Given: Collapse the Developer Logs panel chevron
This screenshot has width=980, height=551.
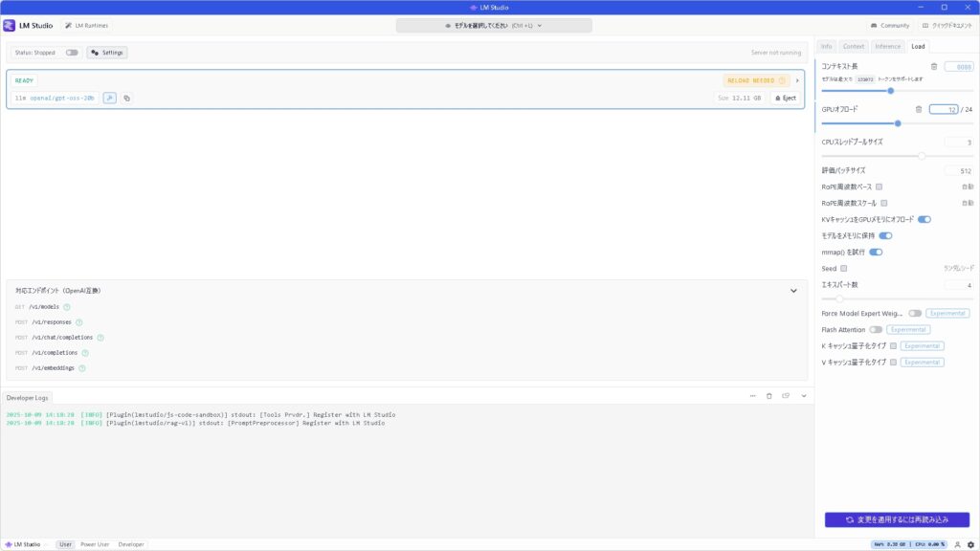Looking at the screenshot, I should click(x=804, y=396).
